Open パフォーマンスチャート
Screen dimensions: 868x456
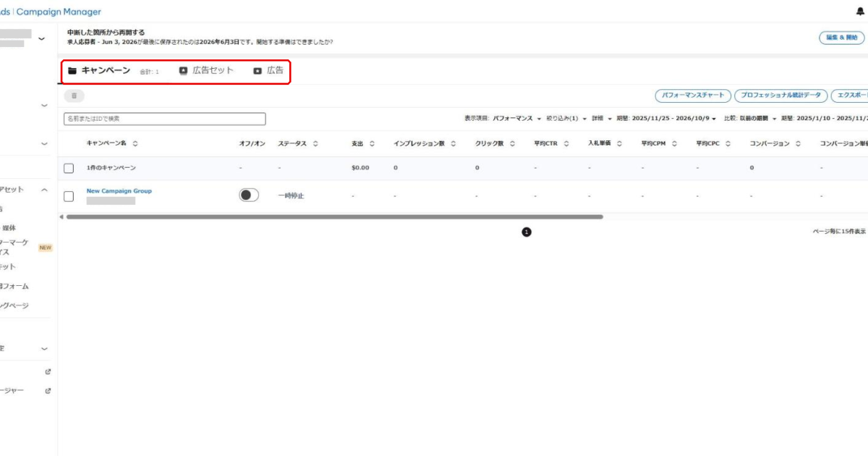click(692, 96)
